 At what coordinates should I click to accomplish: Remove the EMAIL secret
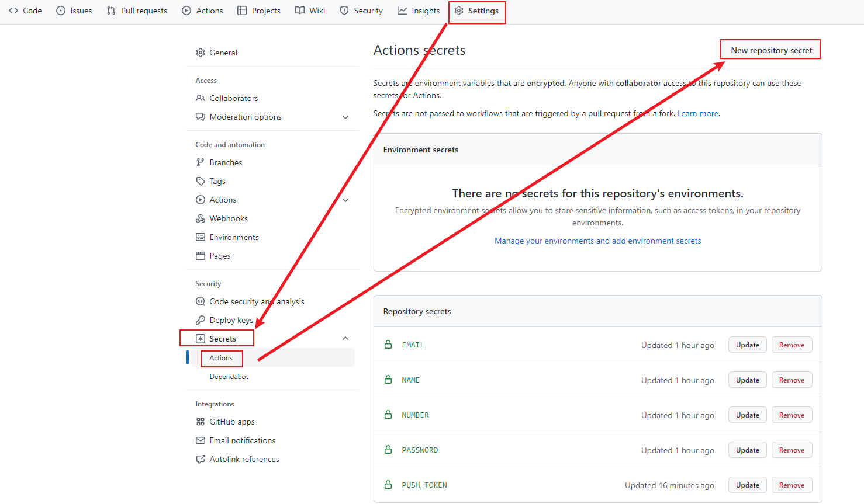coord(792,345)
